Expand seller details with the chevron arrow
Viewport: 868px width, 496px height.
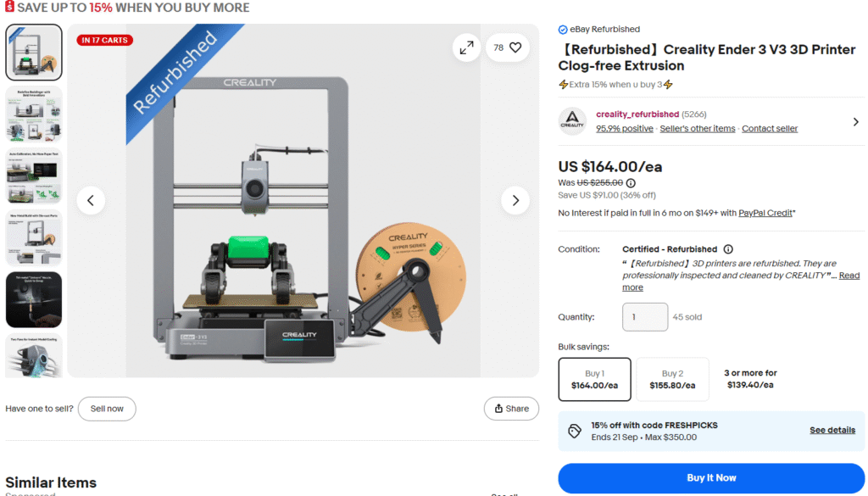click(856, 122)
